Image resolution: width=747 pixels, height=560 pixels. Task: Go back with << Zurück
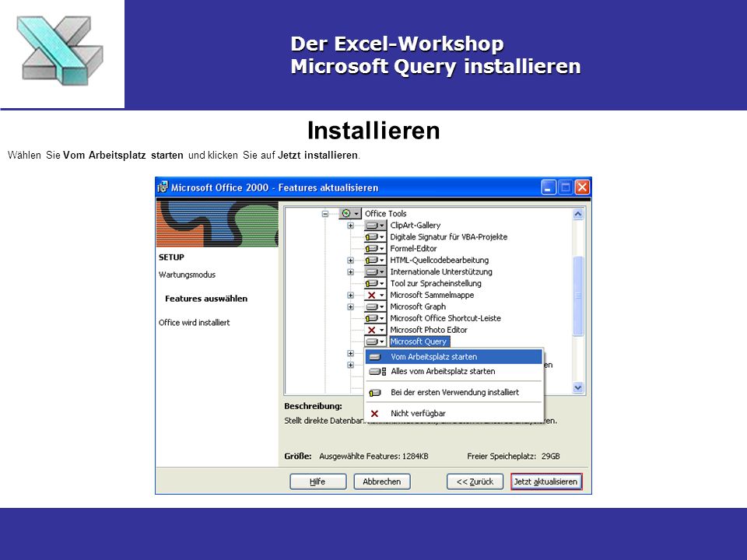pos(475,481)
